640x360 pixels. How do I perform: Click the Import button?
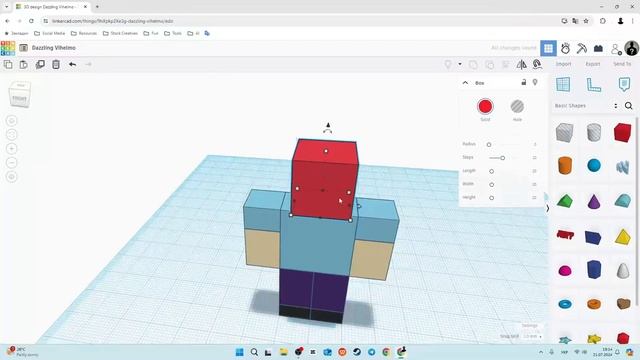click(x=563, y=64)
